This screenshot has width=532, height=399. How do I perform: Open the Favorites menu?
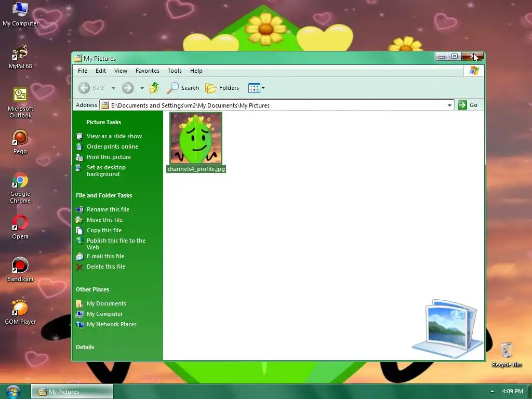click(147, 71)
